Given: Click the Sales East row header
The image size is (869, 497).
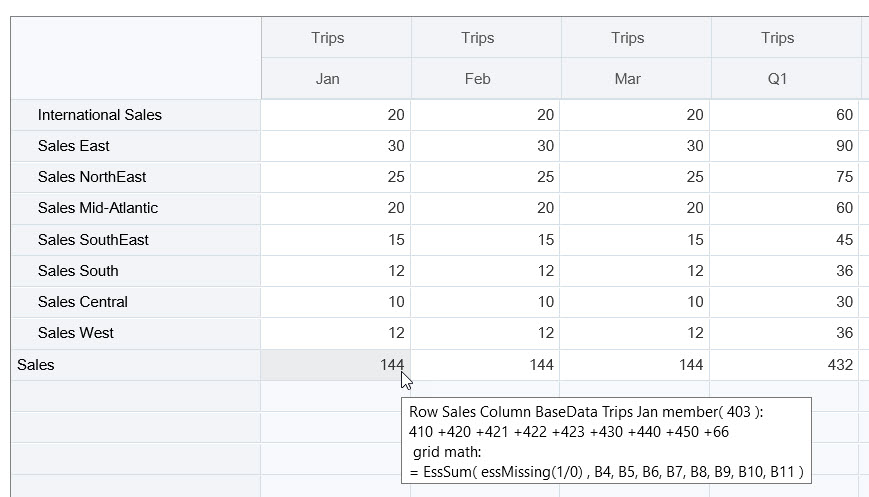Looking at the screenshot, I should click(74, 146).
